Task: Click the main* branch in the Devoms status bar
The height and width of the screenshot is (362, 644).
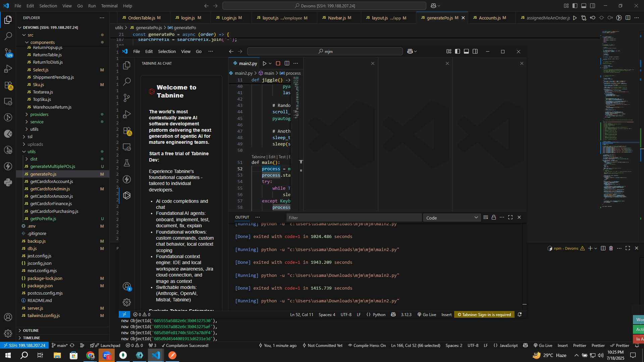Action: pos(60,345)
